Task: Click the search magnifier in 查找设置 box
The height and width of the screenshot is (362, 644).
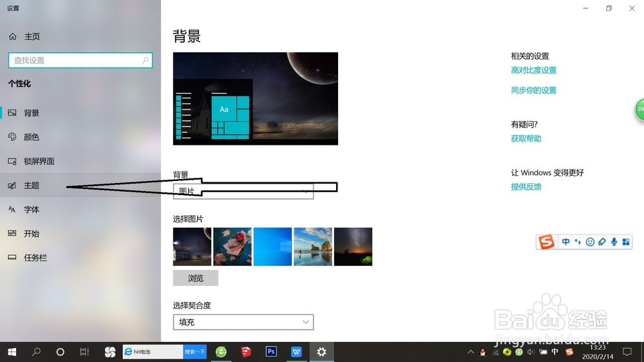Action: 146,60
